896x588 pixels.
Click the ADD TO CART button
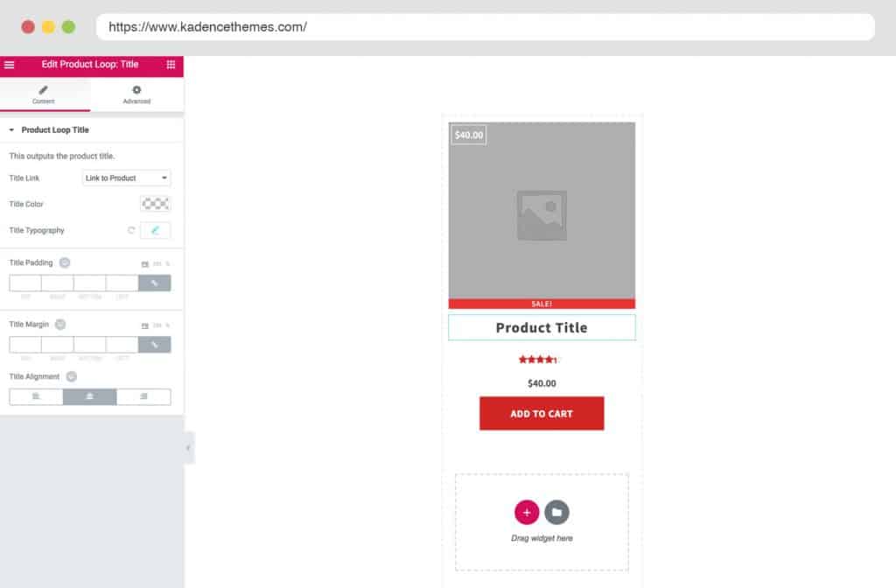pyautogui.click(x=542, y=414)
